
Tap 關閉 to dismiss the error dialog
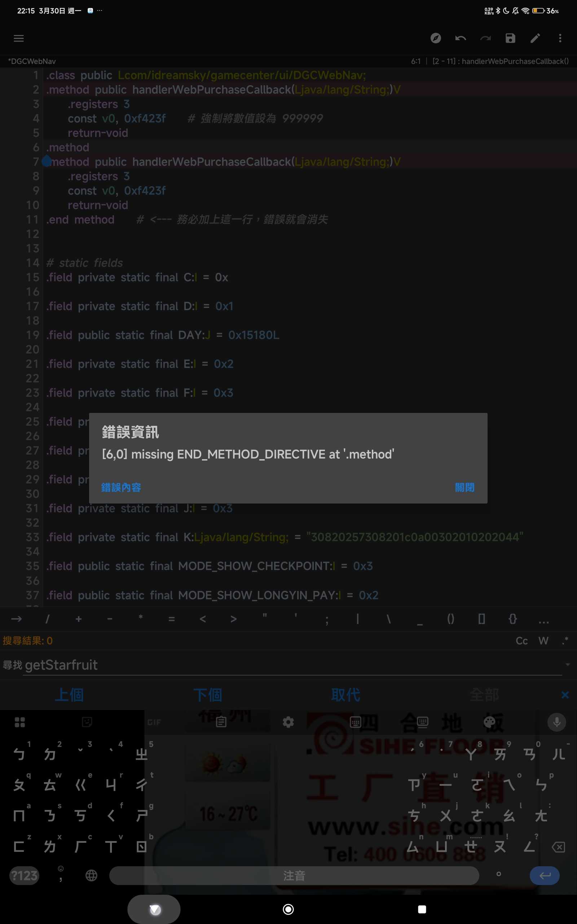tap(464, 488)
